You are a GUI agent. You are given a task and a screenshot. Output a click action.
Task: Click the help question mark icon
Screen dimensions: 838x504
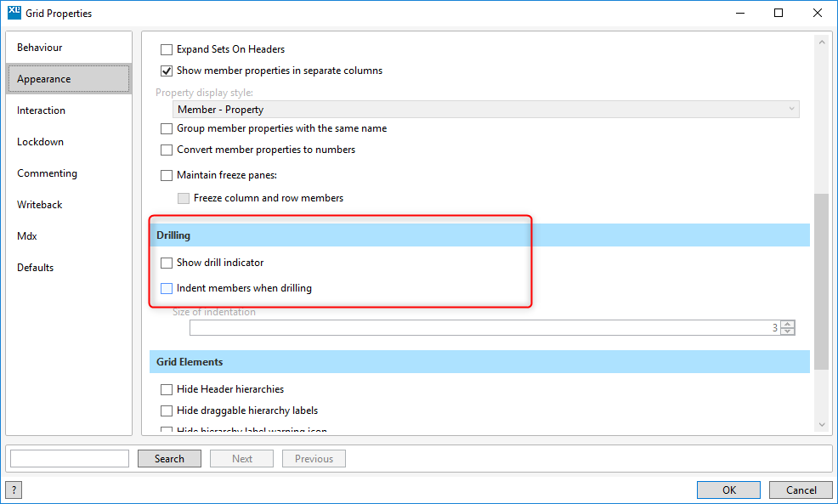14,490
